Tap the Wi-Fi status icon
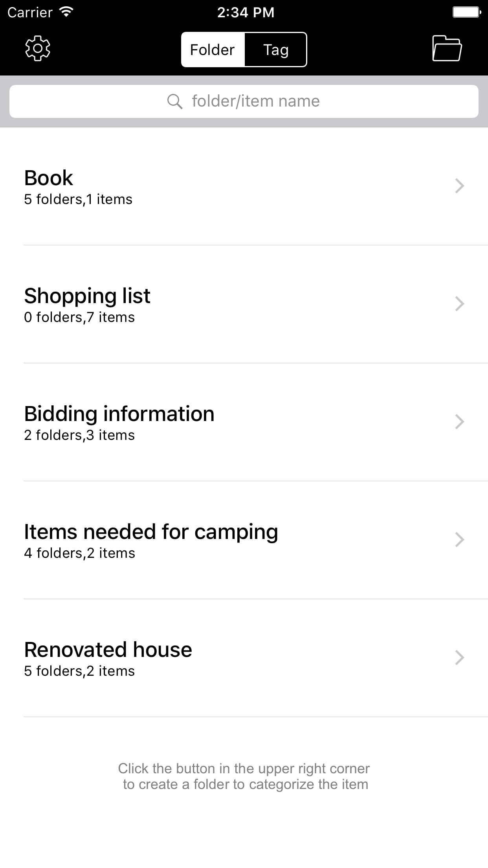 click(x=66, y=12)
